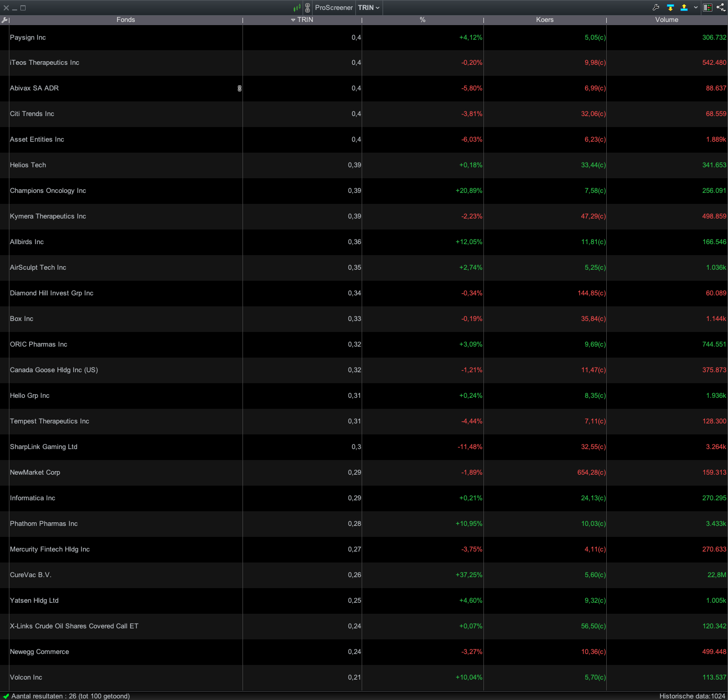
Task: Sort by the % column header
Action: (x=422, y=20)
